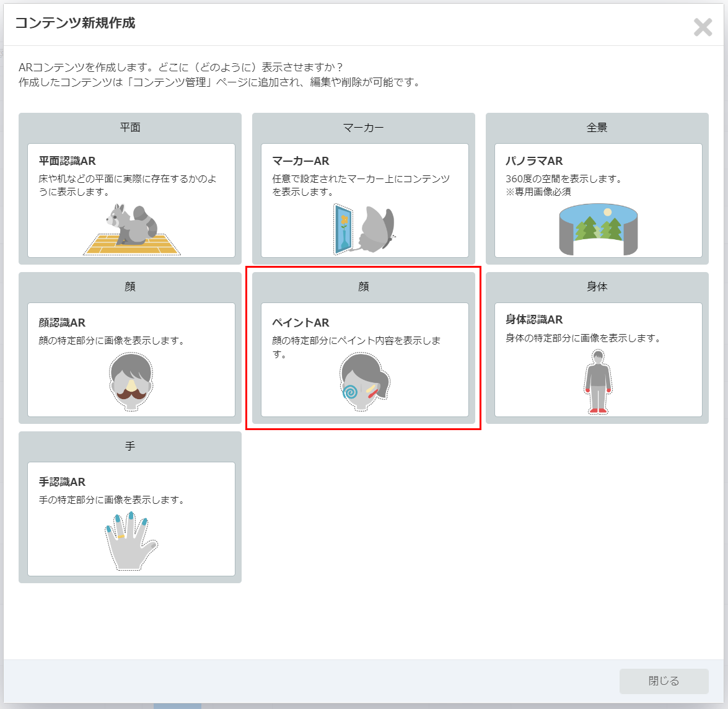Click description 顔の特定部分にペイント内容を表示しま
Viewport: 728px width, 709px height.
coord(357,340)
